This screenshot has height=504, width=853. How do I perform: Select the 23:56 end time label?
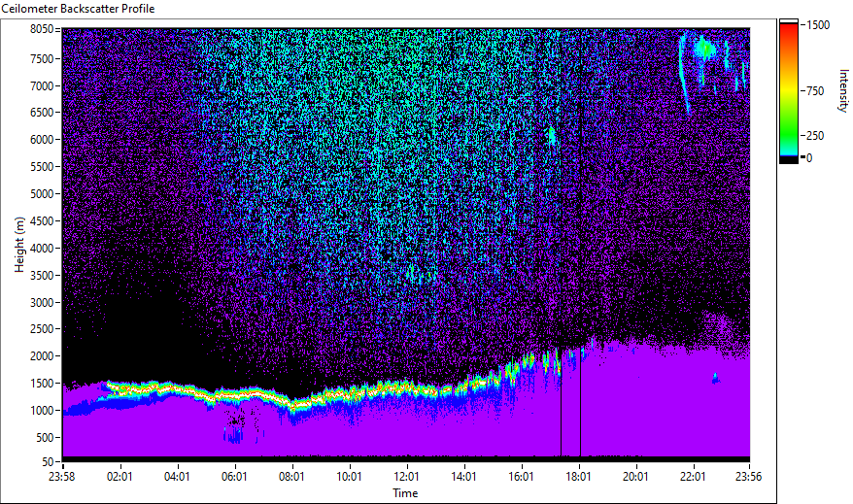tap(748, 477)
